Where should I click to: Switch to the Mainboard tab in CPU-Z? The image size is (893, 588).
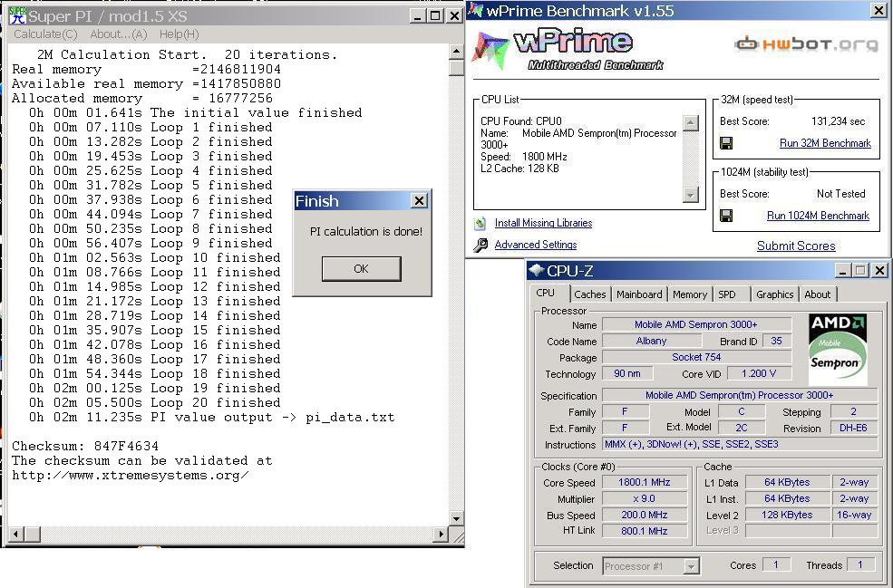(x=639, y=294)
